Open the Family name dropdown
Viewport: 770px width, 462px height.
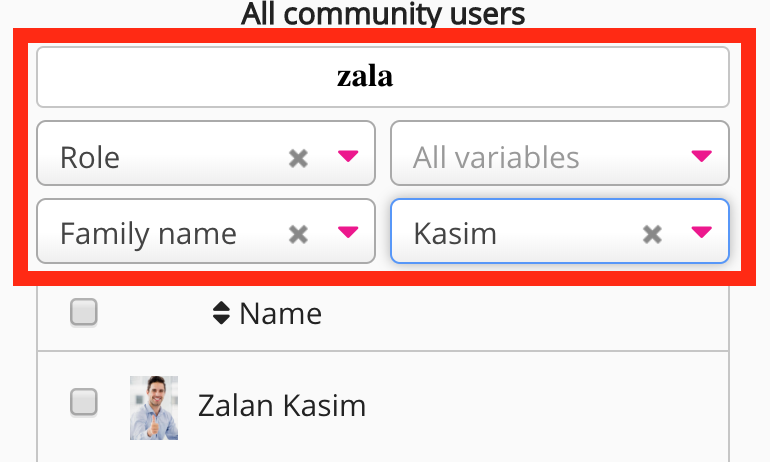[x=160, y=234]
